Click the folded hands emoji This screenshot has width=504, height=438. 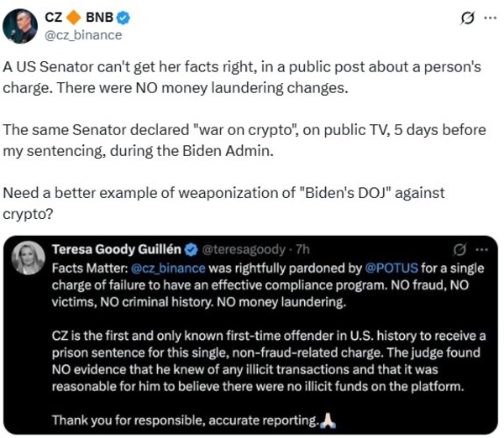pos(328,420)
